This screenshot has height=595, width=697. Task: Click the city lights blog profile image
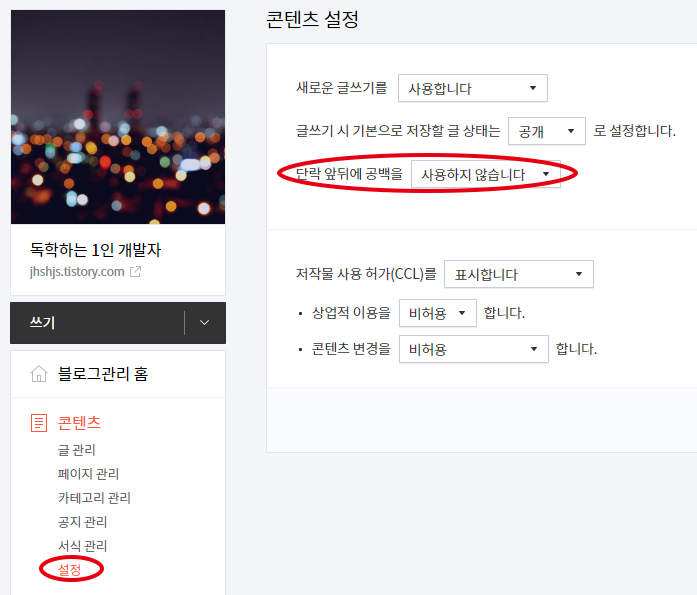point(118,117)
